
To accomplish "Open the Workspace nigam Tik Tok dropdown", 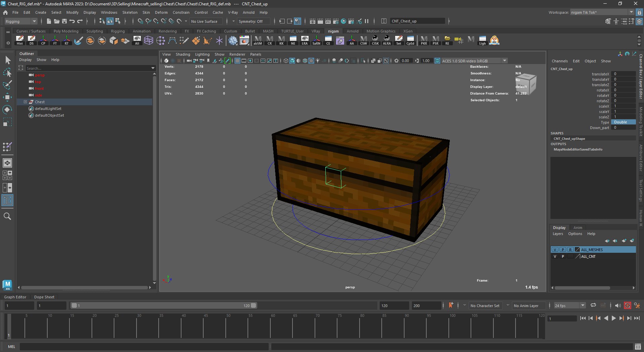I will tap(602, 12).
